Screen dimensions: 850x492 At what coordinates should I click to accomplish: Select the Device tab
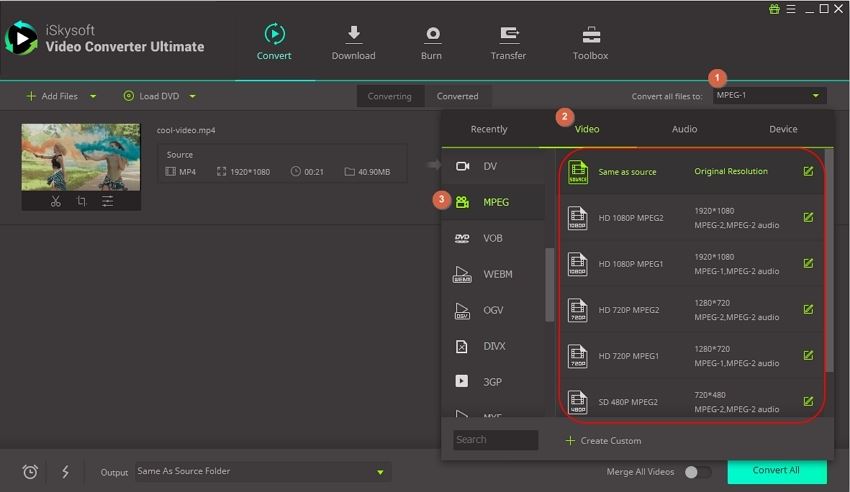[x=783, y=129]
